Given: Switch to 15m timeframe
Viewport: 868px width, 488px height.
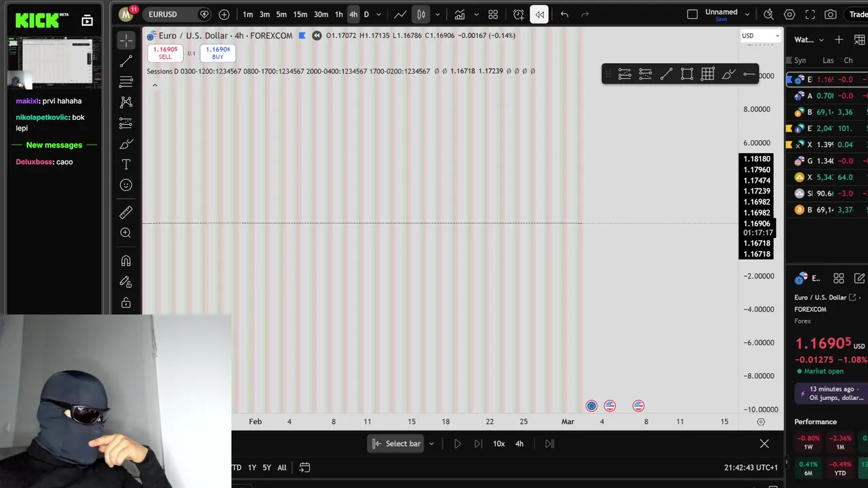Looking at the screenshot, I should [x=300, y=14].
